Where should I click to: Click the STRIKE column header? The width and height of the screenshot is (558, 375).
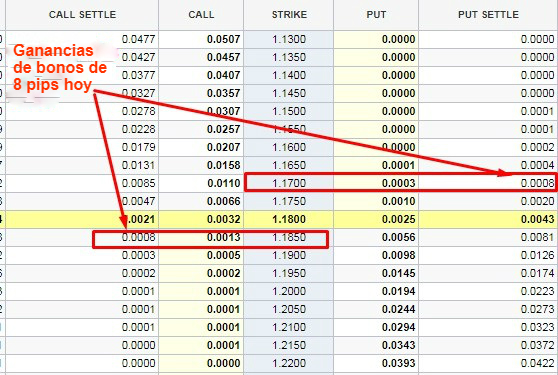289,15
